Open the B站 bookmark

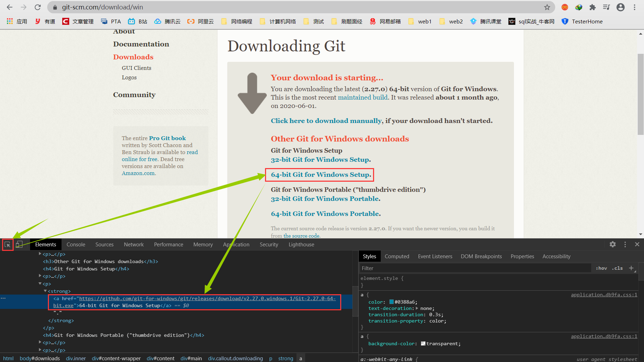click(137, 21)
